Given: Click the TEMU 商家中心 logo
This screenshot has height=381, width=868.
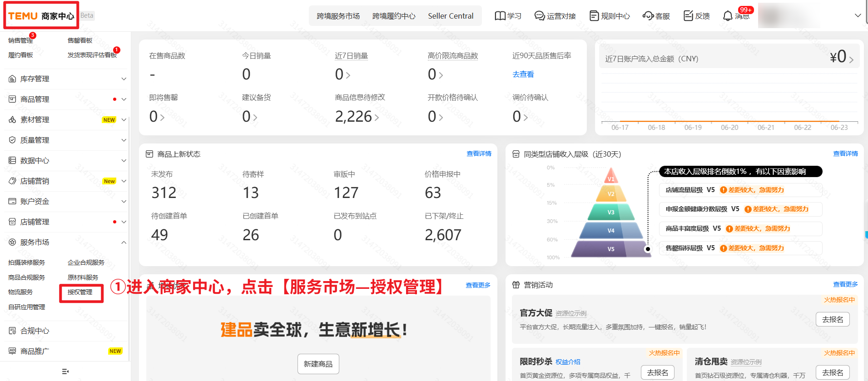Looking at the screenshot, I should coord(41,16).
